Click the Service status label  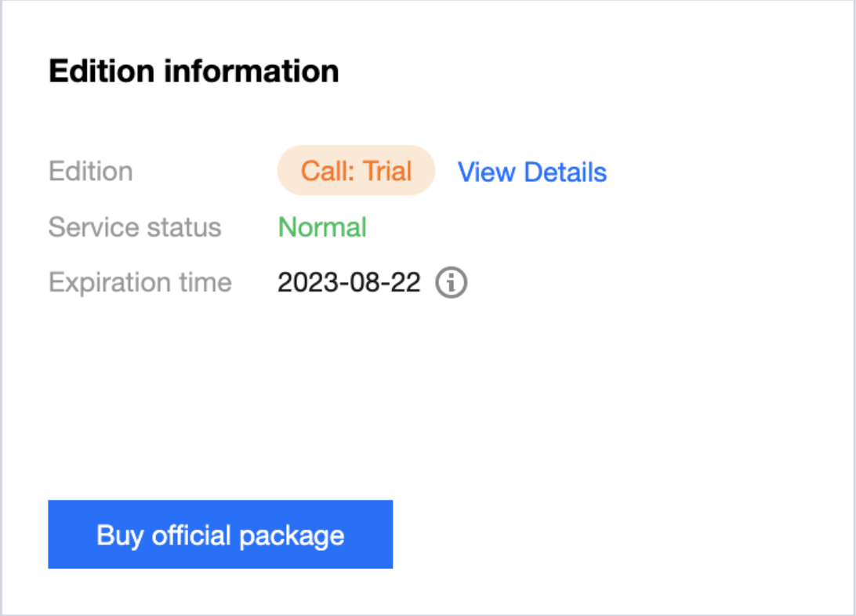point(135,227)
